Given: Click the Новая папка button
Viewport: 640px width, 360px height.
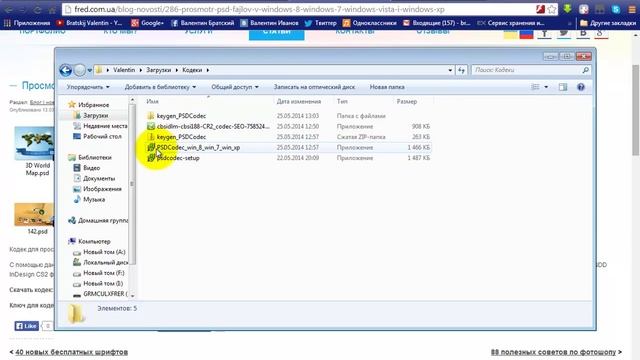Looking at the screenshot, I should [387, 87].
